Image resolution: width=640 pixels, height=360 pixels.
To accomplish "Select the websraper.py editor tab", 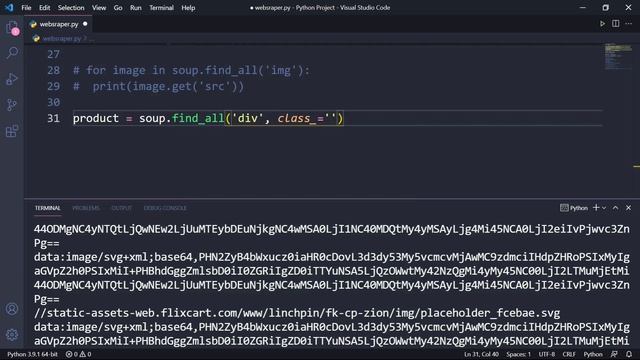I will [x=58, y=24].
